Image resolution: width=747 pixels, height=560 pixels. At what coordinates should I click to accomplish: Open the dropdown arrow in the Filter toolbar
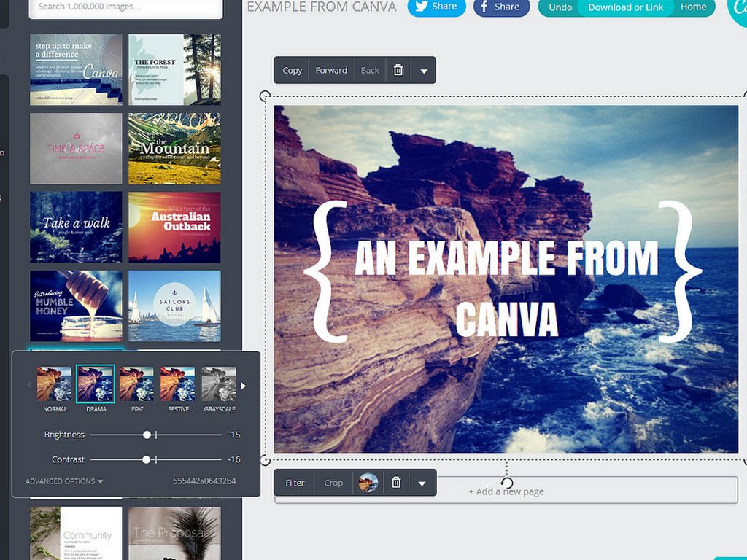click(422, 483)
